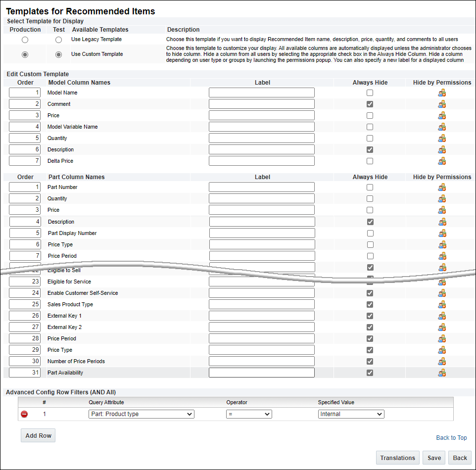Click permissions icon for Part Availability row
This screenshot has width=476, height=470.
[442, 373]
